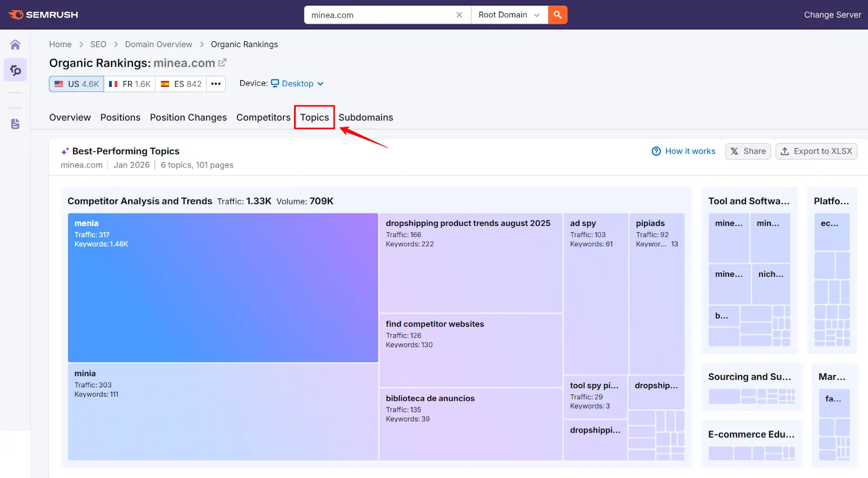Click Change Server link

pyautogui.click(x=832, y=15)
